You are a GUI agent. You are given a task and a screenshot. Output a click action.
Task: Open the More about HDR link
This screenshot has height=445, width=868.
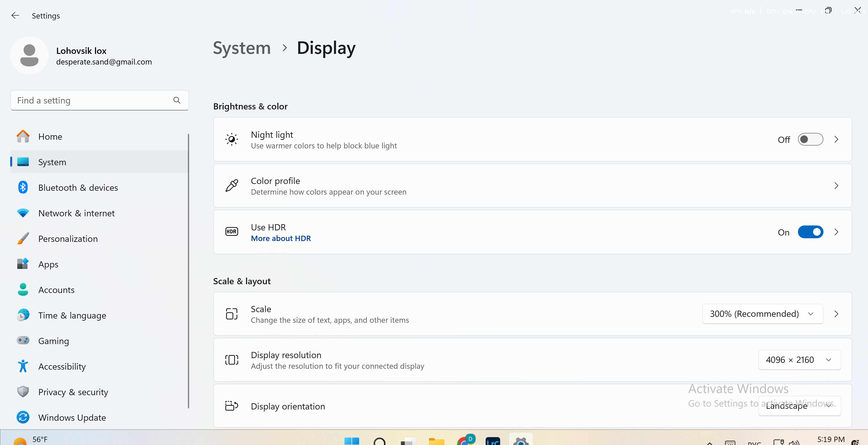(x=281, y=238)
